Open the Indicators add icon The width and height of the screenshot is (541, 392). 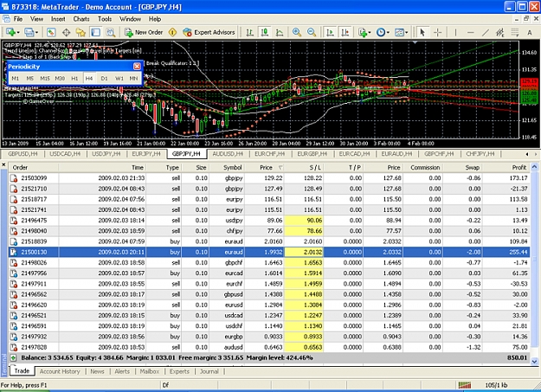tap(362, 32)
